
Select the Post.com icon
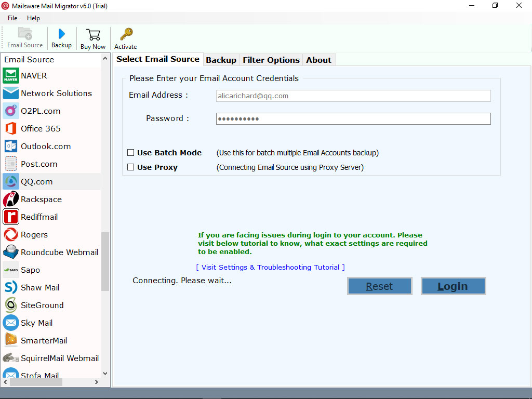(11, 164)
